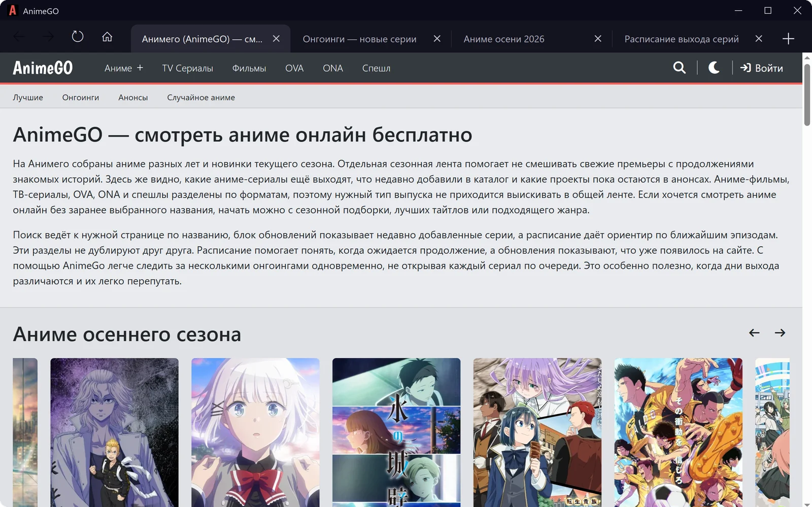Close the Анимего (AnimeGO) tab
This screenshot has width=812, height=507.
276,39
